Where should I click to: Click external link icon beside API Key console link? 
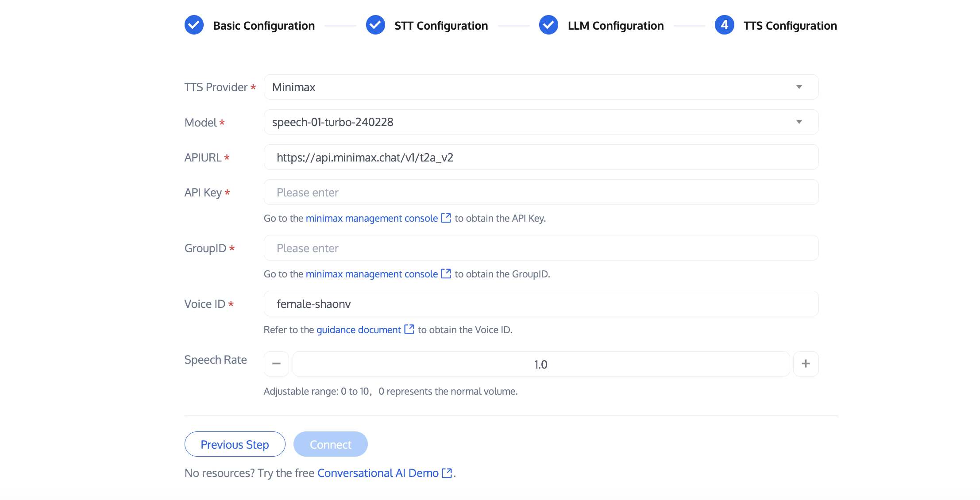(x=446, y=218)
